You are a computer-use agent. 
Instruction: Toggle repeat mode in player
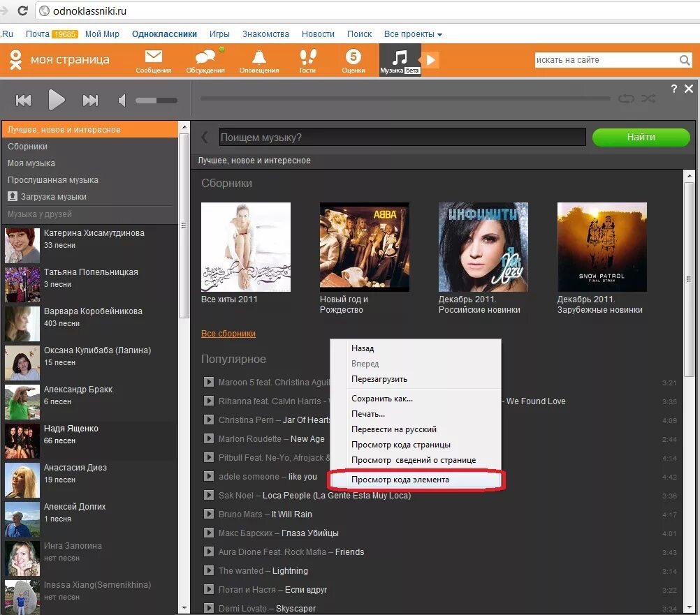click(626, 98)
